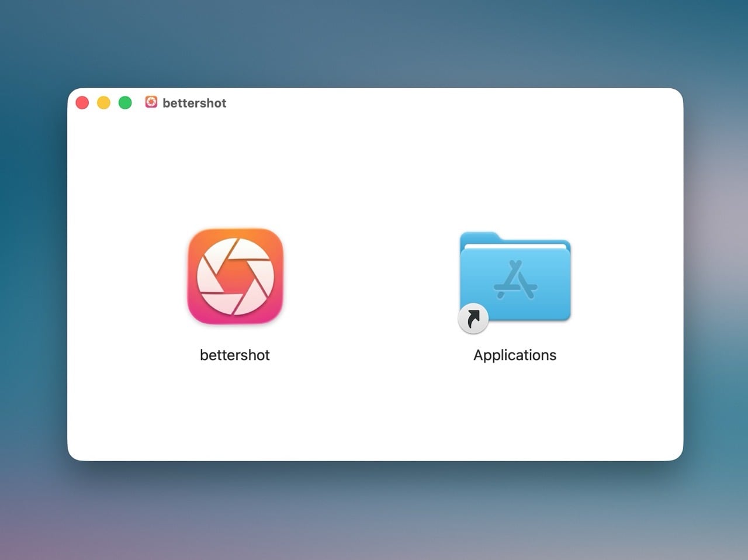Click the tab at top of Applications folder
Image resolution: width=748 pixels, height=560 pixels.
pyautogui.click(x=479, y=237)
